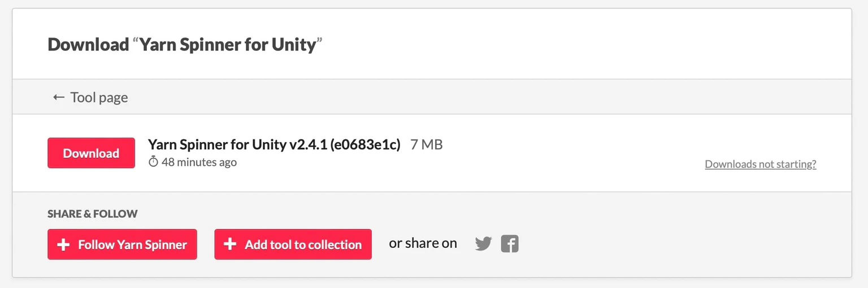Click the SHARE & FOLLOW section heading
The width and height of the screenshot is (868, 288).
click(x=93, y=214)
